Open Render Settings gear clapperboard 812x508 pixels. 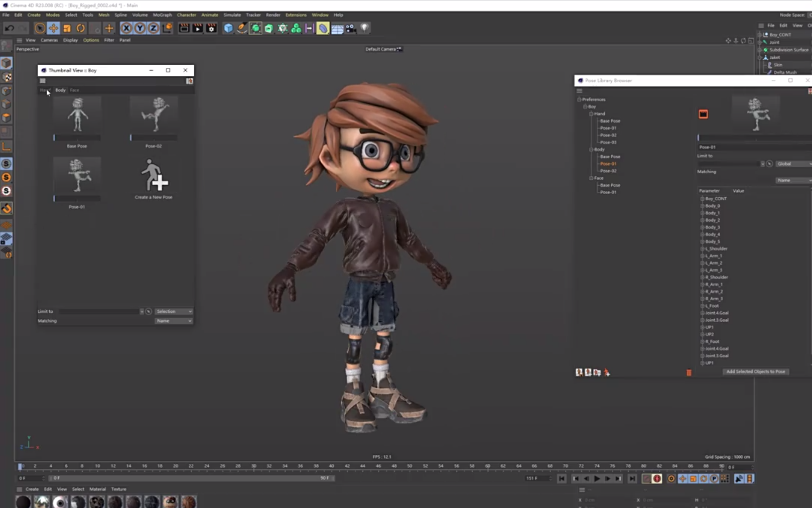(211, 28)
